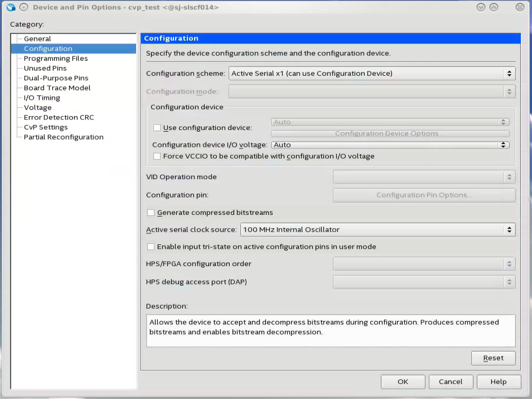
Task: Toggle Force VCCIO compatibility checkbox
Action: [157, 156]
